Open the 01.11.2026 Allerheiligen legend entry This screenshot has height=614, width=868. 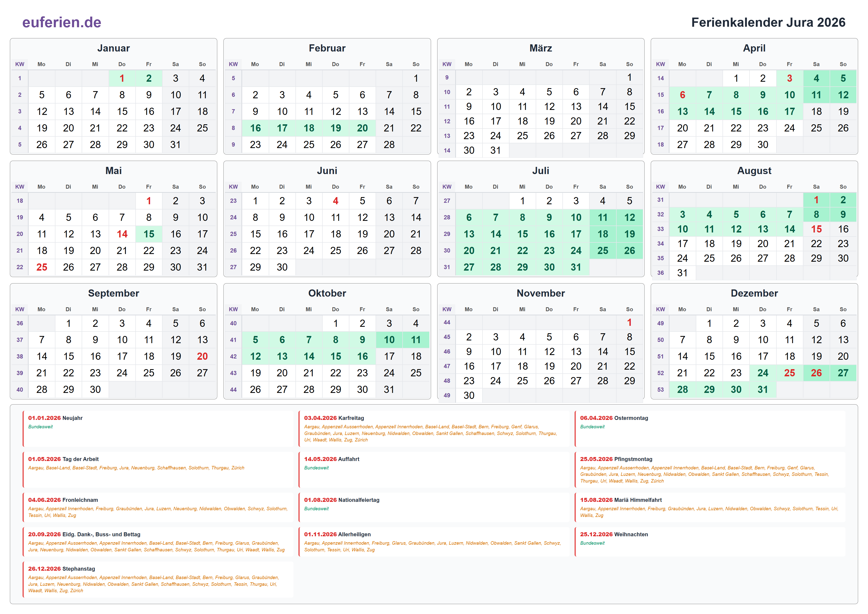coord(434,542)
